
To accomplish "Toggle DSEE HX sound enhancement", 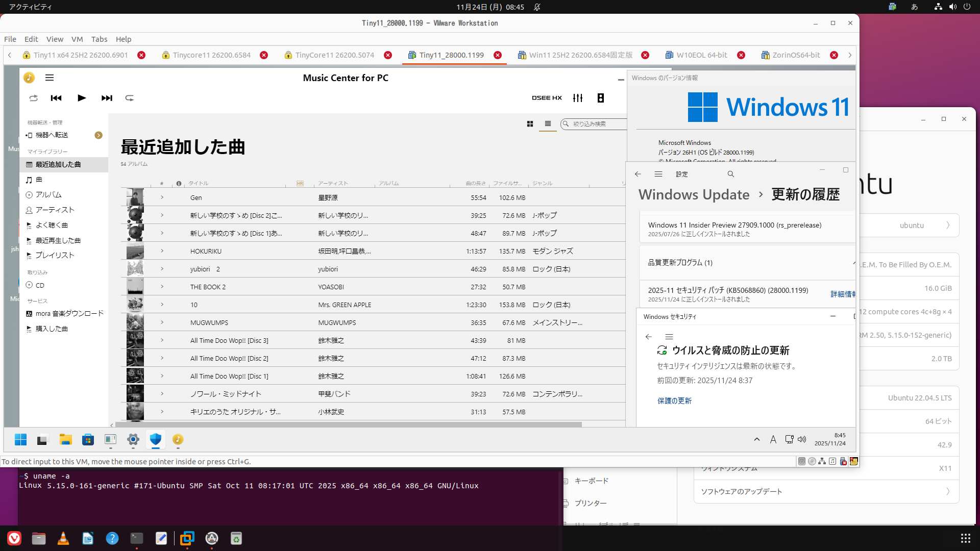I will coord(547,98).
